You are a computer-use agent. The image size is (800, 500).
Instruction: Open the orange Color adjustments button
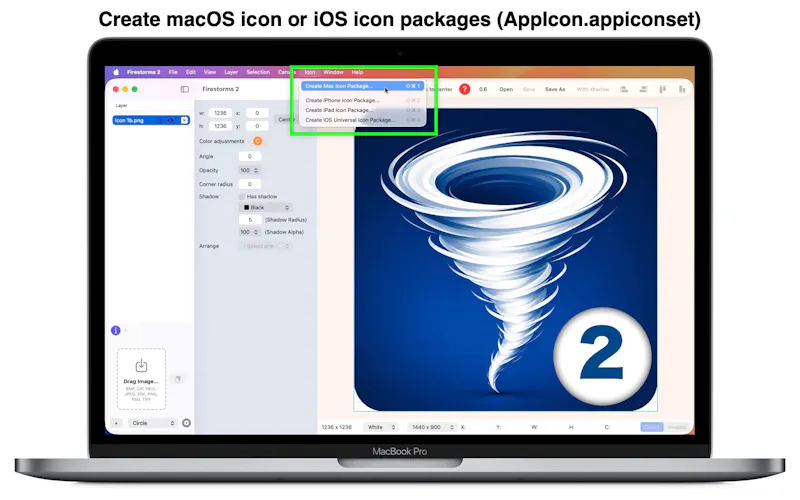pos(258,141)
